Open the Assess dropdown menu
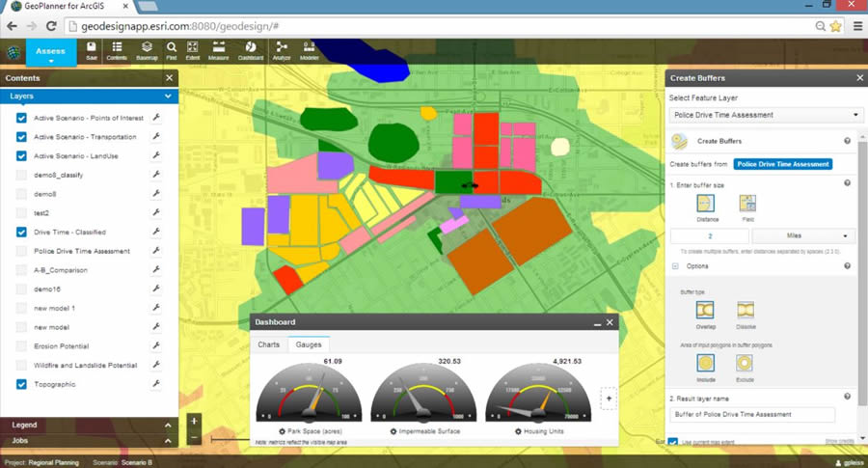 (50, 54)
